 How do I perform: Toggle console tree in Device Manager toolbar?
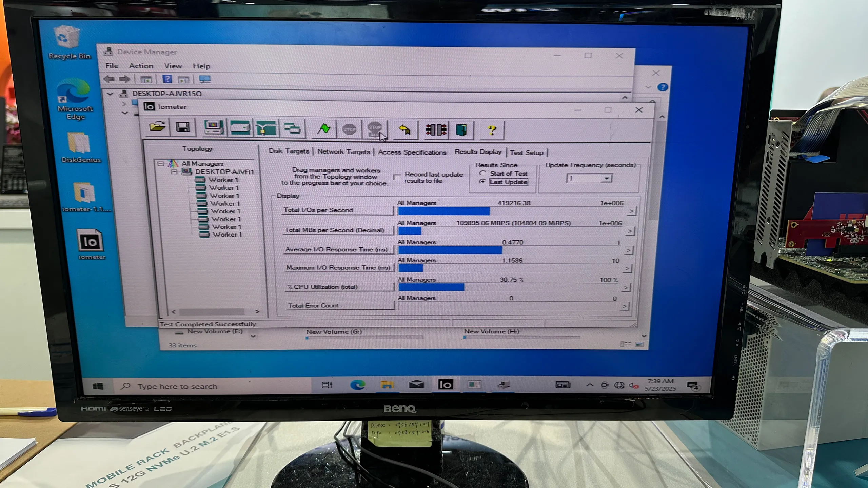pos(146,80)
